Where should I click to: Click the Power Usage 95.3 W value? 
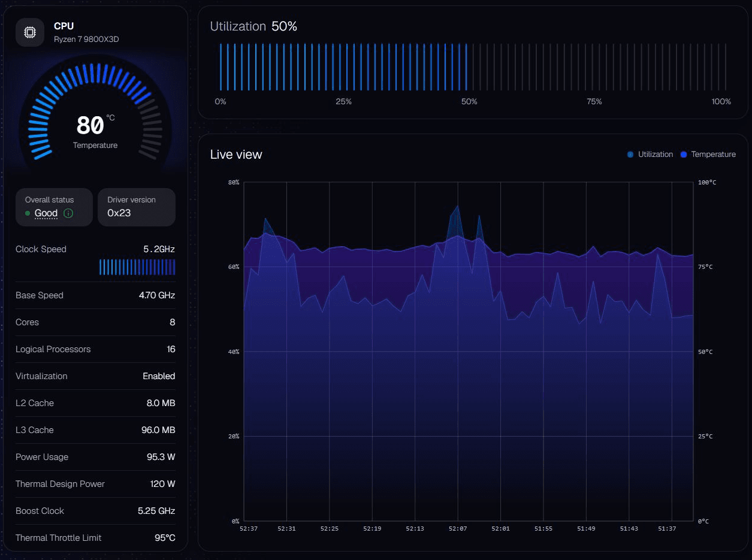pos(161,457)
